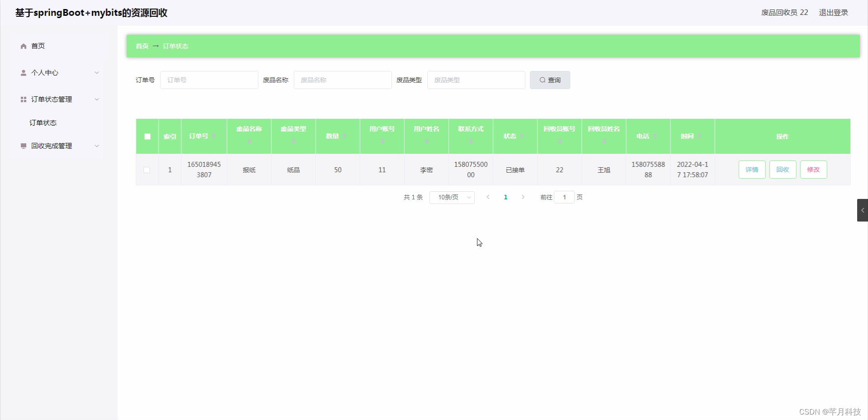Viewport: 868px width, 420px height.
Task: Click the monitor icon beside 回收完成管理
Action: [x=23, y=146]
